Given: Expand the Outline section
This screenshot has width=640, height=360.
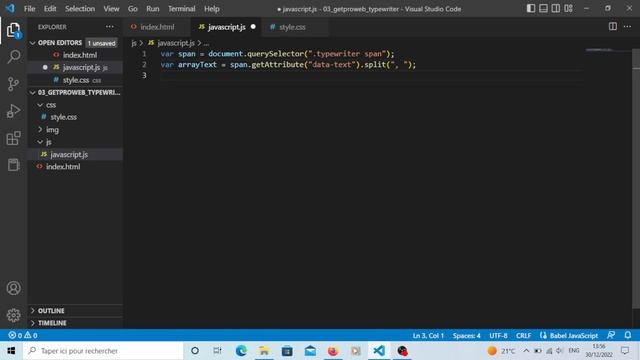Looking at the screenshot, I should [x=75, y=311].
